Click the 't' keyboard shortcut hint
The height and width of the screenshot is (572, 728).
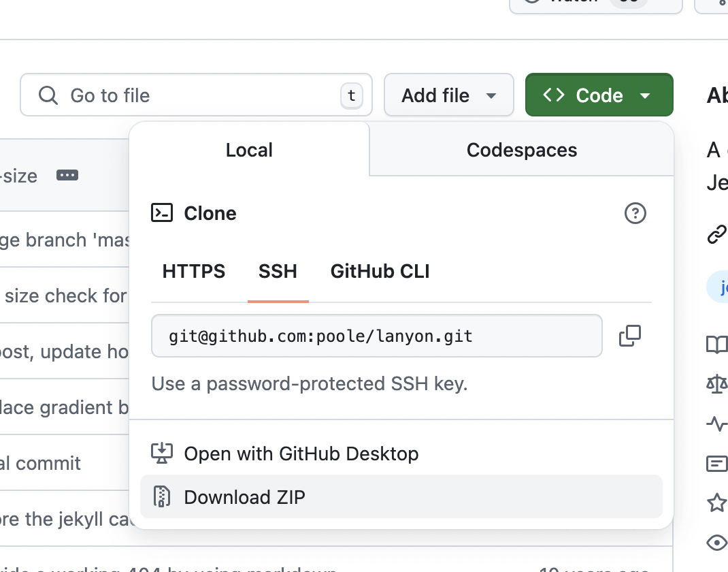[x=352, y=96]
